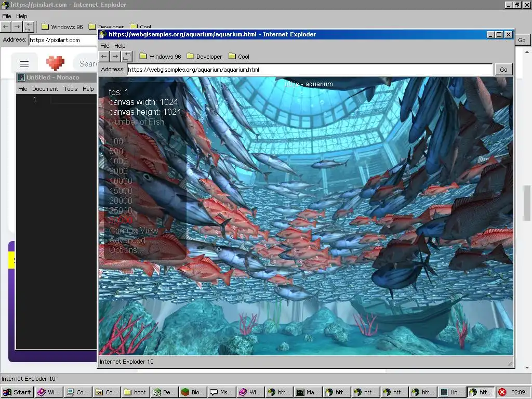532x399 pixels.
Task: Click the pixilart page scrollbar thumb
Action: [x=527, y=203]
